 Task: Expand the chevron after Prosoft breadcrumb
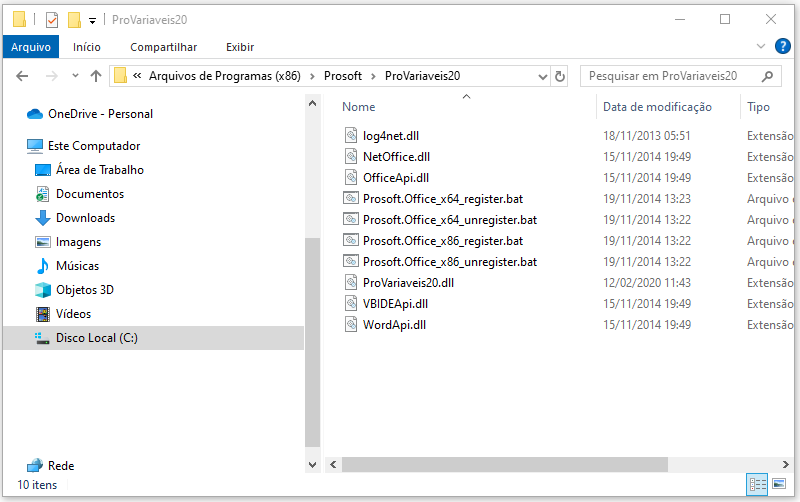pyautogui.click(x=373, y=76)
